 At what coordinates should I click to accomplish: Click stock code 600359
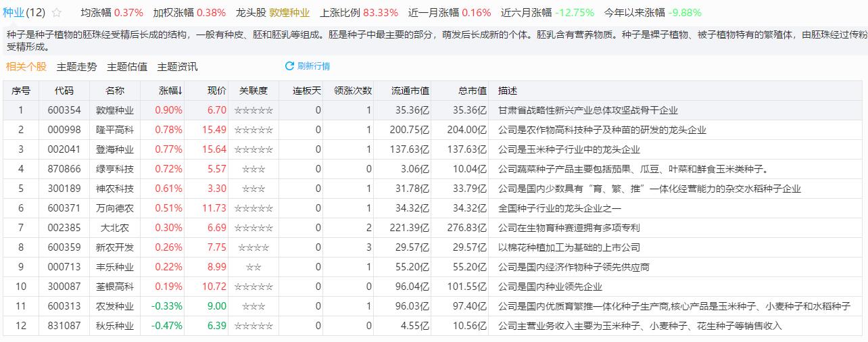coord(64,247)
